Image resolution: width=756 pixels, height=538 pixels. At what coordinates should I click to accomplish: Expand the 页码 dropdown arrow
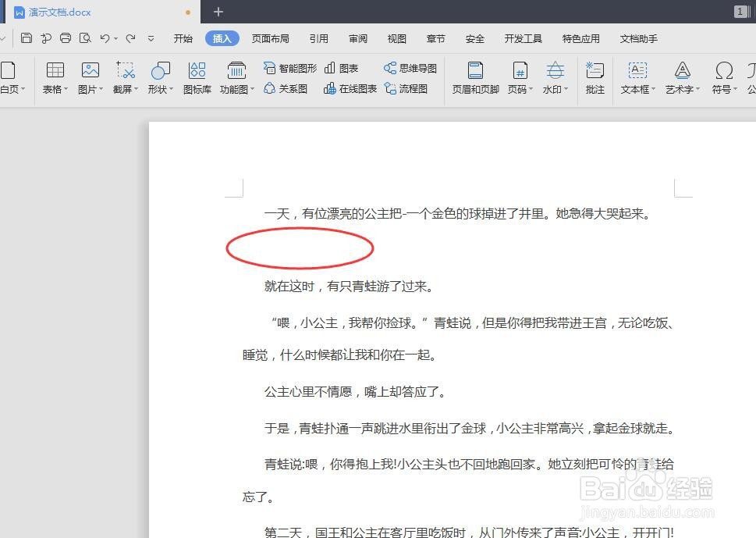pos(531,89)
